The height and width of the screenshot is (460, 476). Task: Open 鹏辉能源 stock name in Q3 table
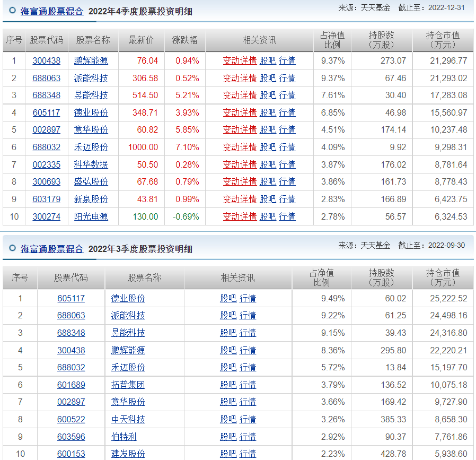(x=128, y=350)
